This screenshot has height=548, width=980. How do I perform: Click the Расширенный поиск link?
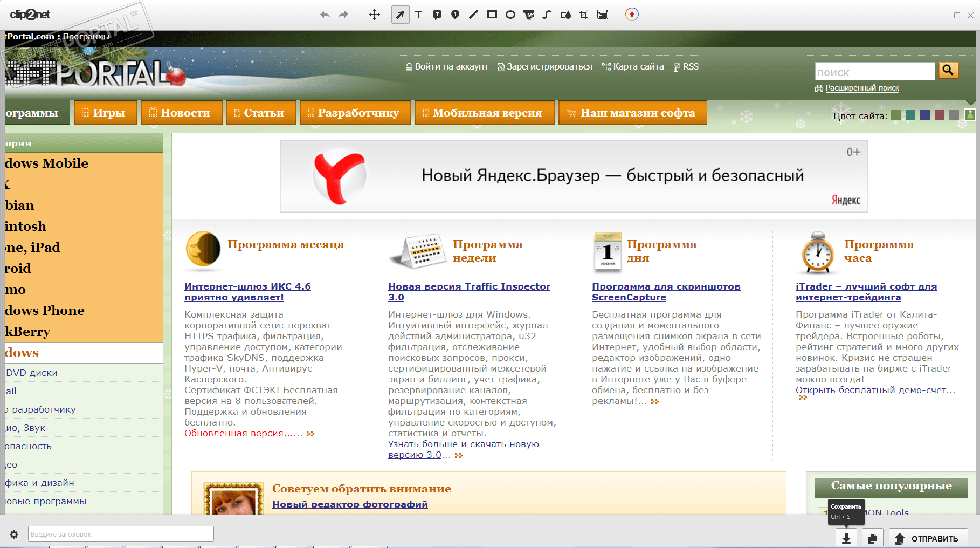[x=862, y=88]
